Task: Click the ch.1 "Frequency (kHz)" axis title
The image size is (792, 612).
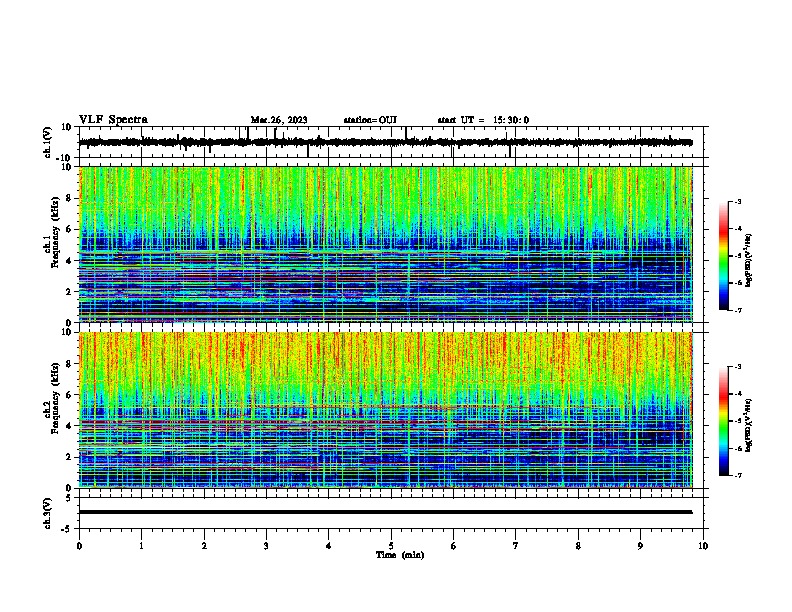Action: (55, 232)
